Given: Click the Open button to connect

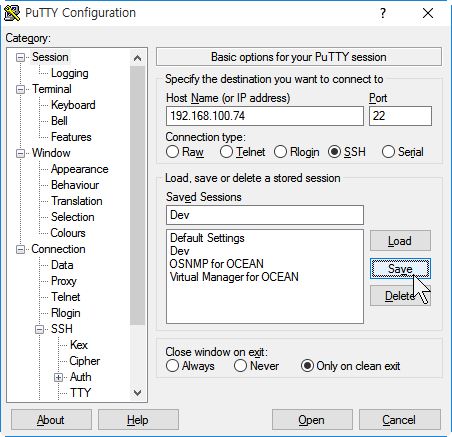Looking at the screenshot, I should (x=312, y=420).
